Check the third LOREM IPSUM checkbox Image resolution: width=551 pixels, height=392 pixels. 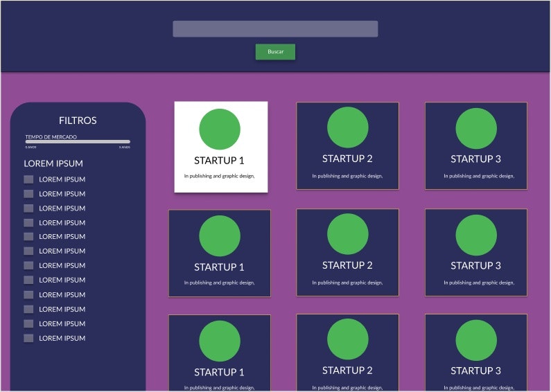[x=28, y=208]
